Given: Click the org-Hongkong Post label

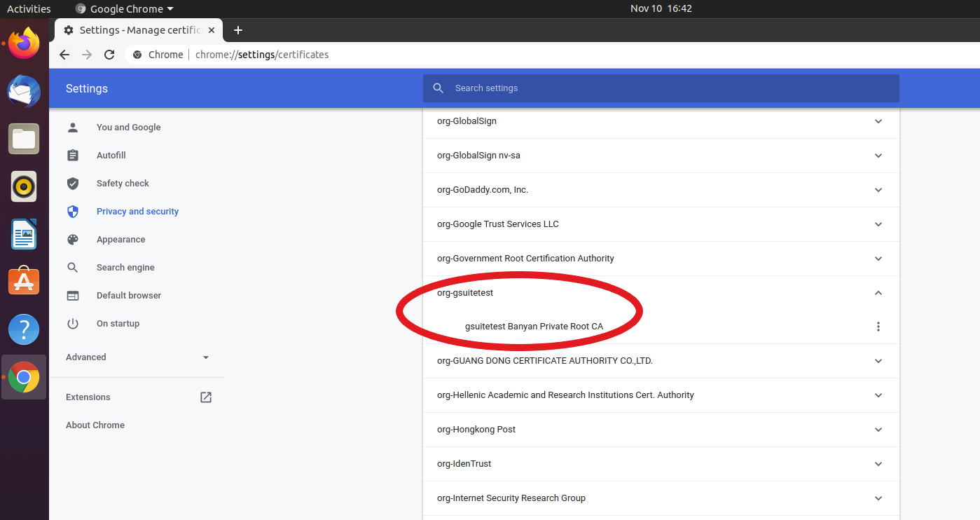Looking at the screenshot, I should [476, 430].
